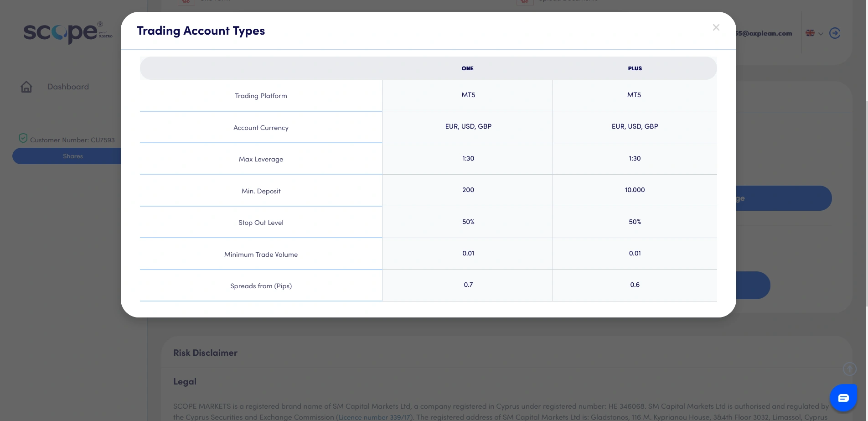Click MT5 under the ONE column
This screenshot has width=868, height=421.
pyautogui.click(x=468, y=95)
